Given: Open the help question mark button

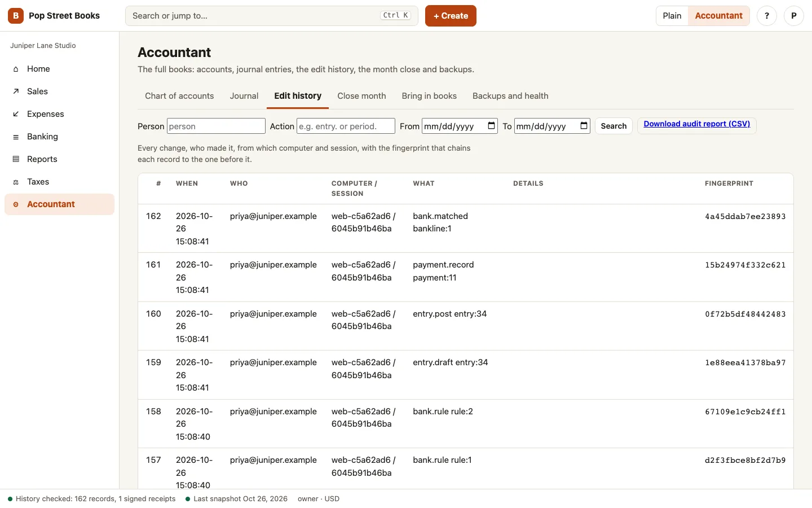Looking at the screenshot, I should [767, 16].
